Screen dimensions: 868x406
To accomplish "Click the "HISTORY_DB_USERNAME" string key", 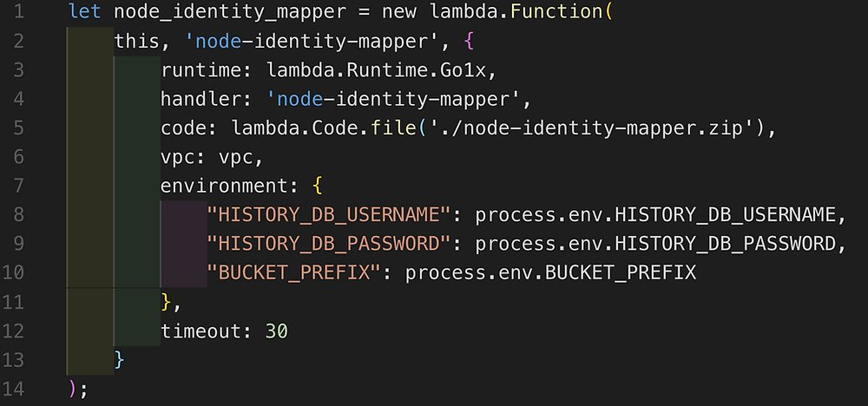I will pyautogui.click(x=328, y=215).
